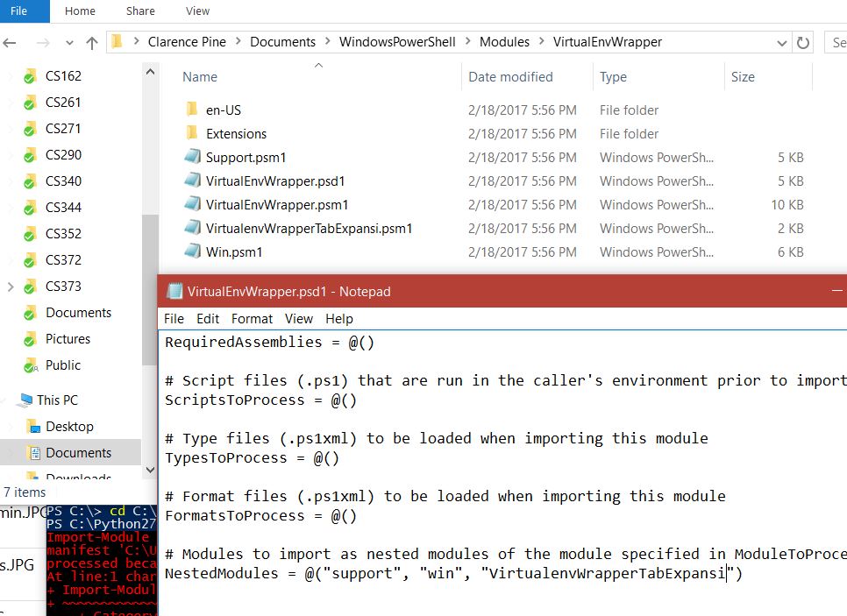Select This PC icon in navigation pane

[25, 400]
